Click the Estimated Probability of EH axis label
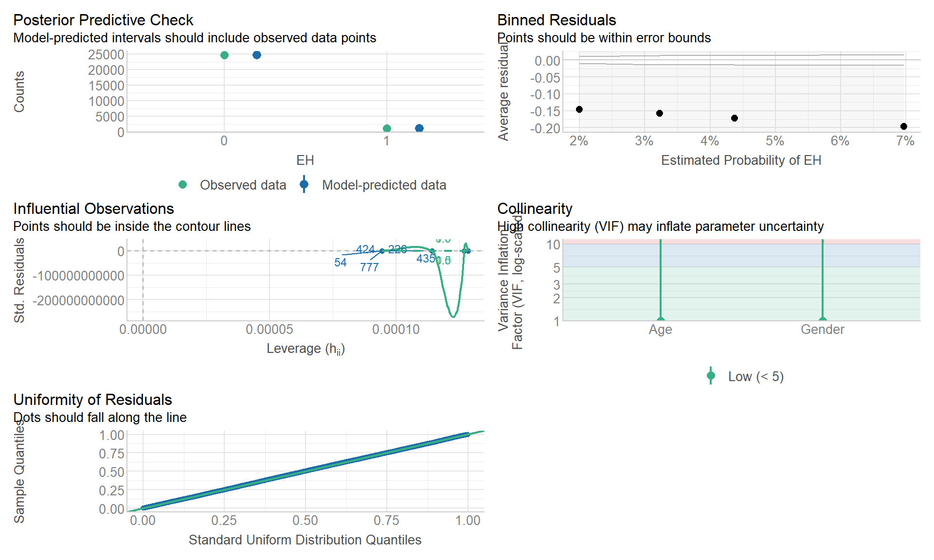 tap(741, 160)
